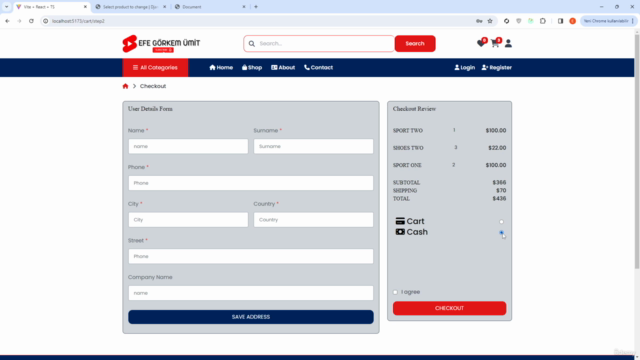Click the $366 subtotal value
The width and height of the screenshot is (640, 360).
(499, 182)
